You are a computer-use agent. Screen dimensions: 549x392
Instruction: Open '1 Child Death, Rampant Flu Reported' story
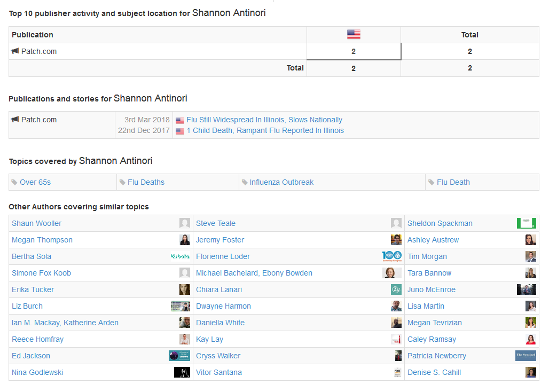(265, 130)
